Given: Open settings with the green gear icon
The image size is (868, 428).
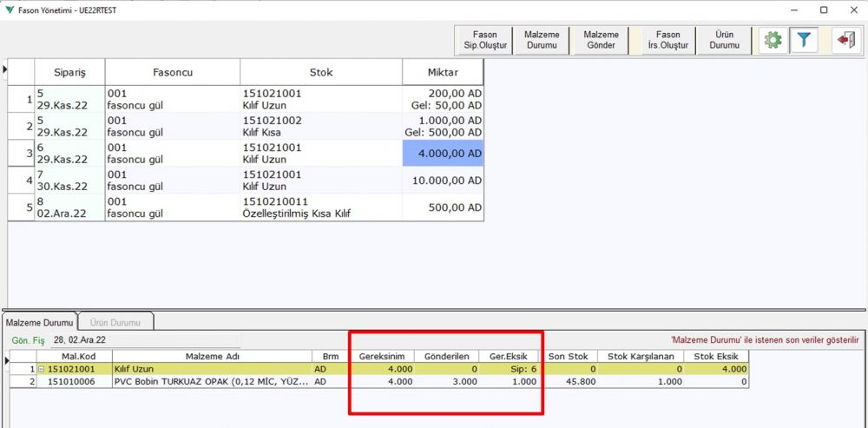Looking at the screenshot, I should pos(772,40).
